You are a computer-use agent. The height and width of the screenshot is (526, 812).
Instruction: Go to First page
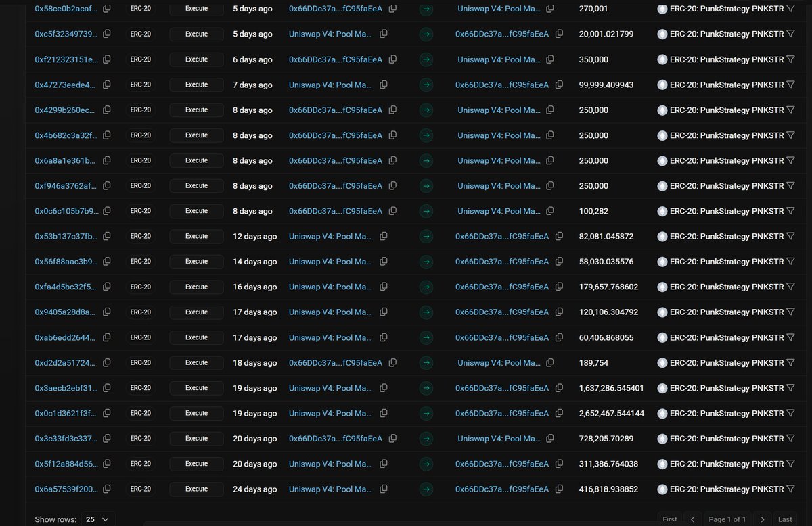tap(669, 519)
